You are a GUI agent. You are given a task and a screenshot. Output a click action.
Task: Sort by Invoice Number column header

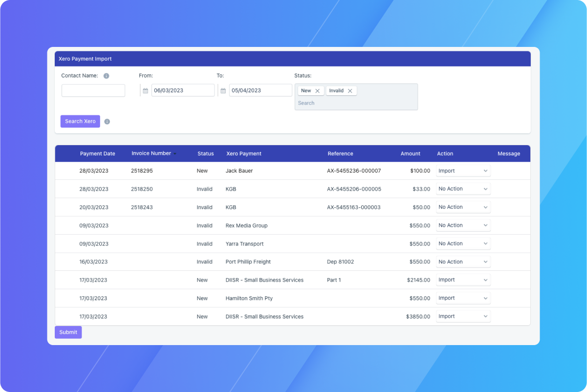click(151, 153)
